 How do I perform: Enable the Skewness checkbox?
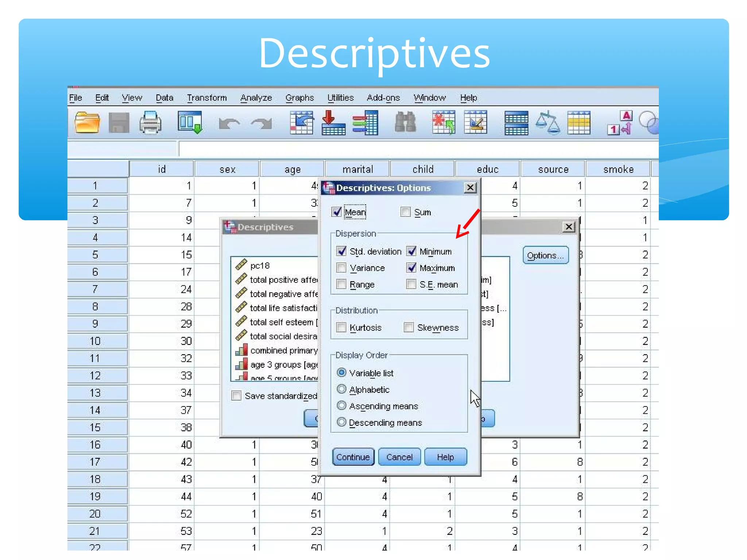coord(409,327)
